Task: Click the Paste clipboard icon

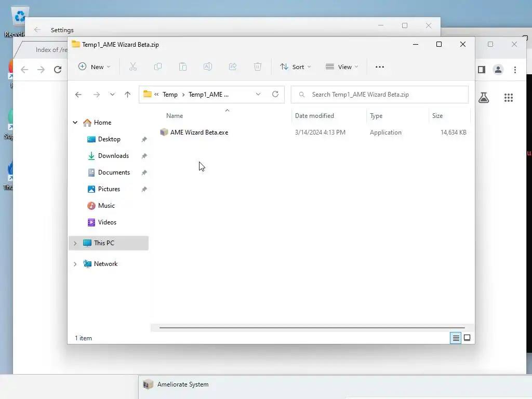Action: (183, 67)
